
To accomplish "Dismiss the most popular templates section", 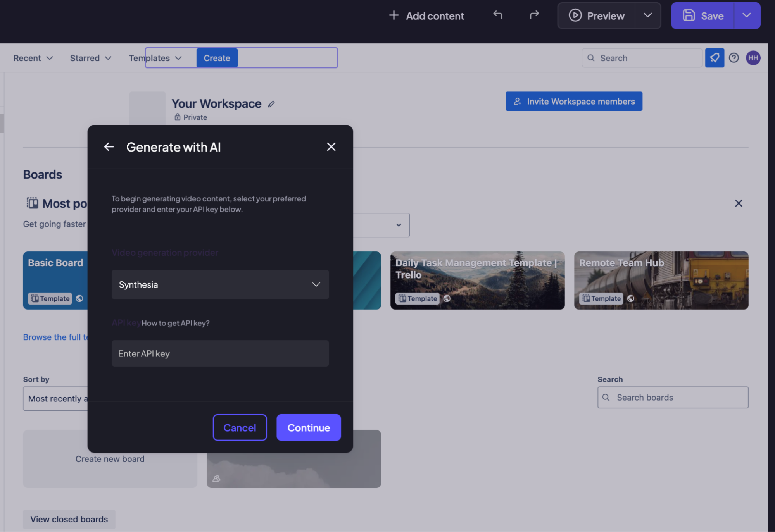I will pyautogui.click(x=739, y=203).
